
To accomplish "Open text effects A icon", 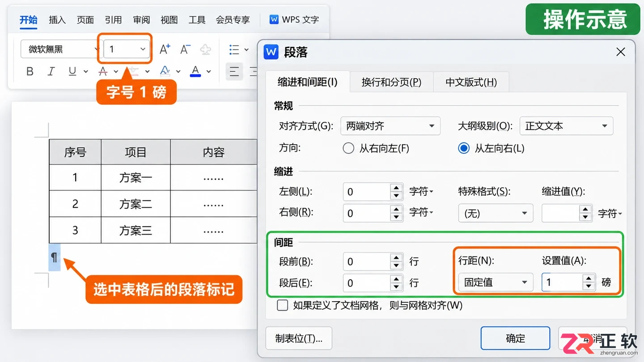I will 165,72.
